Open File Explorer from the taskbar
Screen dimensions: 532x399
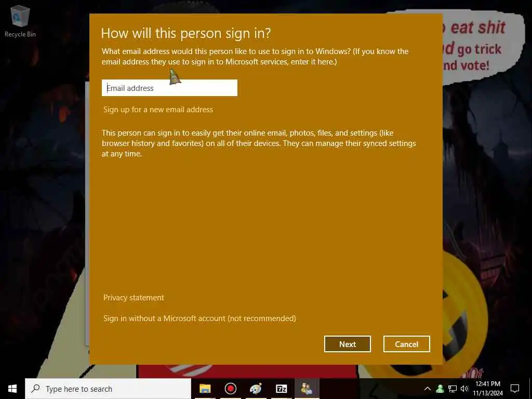point(205,389)
